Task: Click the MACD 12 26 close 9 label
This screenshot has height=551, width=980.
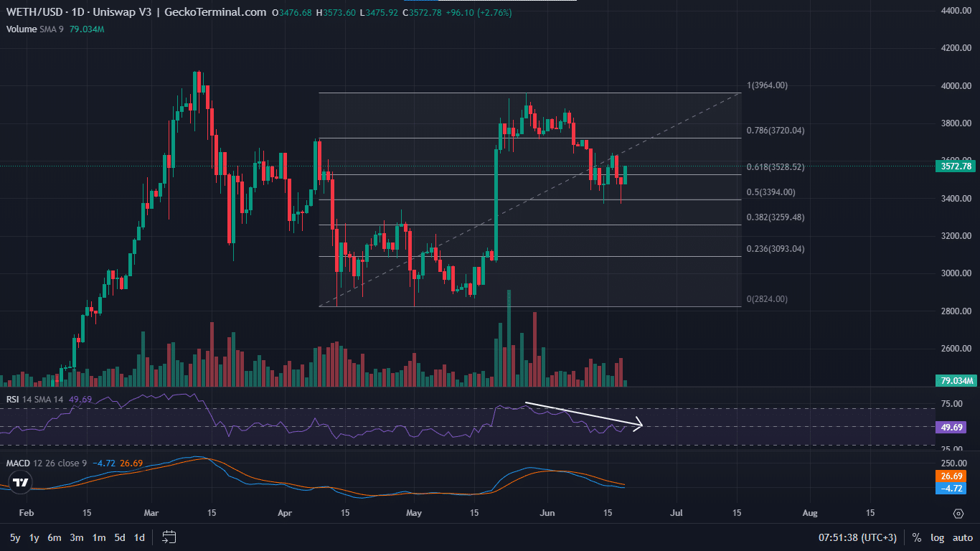Action: (47, 463)
